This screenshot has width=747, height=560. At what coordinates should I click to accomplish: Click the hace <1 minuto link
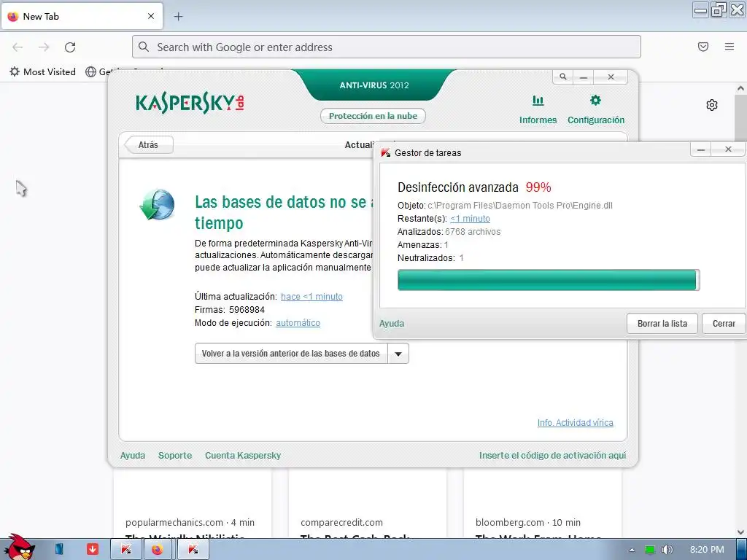311,297
